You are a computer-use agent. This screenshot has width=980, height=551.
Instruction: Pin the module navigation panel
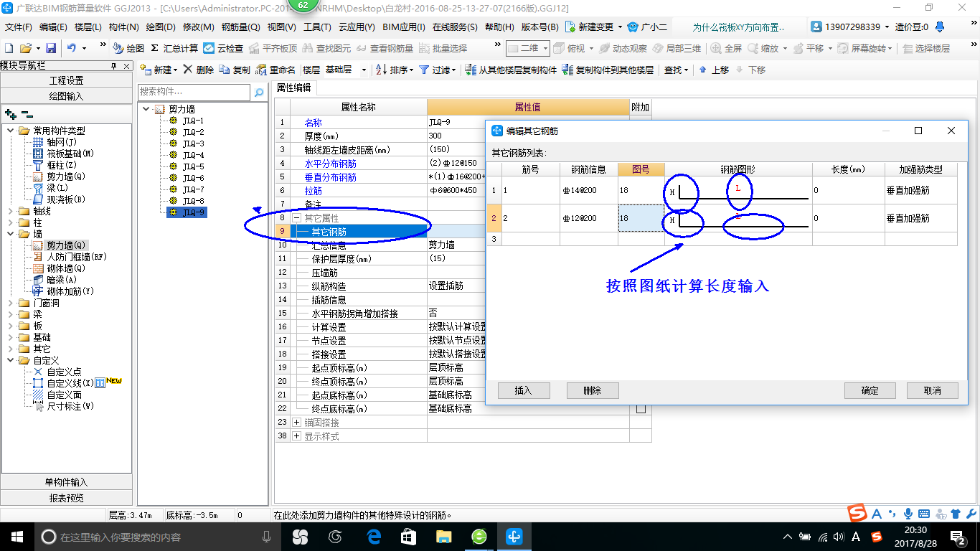[113, 65]
